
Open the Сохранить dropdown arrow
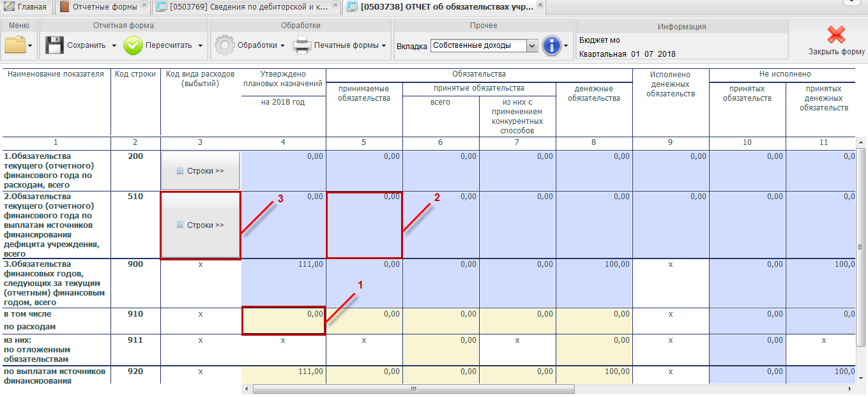[x=114, y=46]
